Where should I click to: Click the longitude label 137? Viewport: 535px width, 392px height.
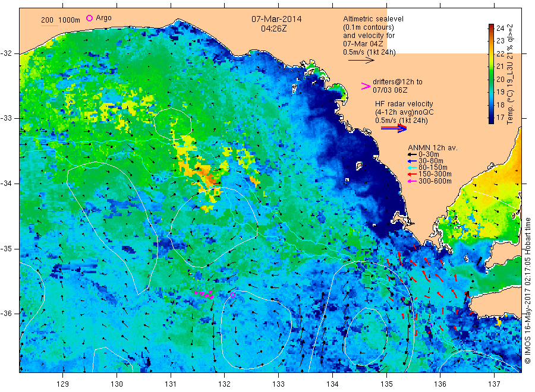494,384
